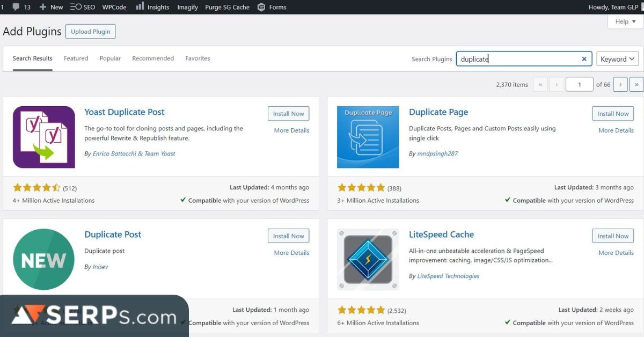Jump to the last results page arrow
Viewport: 644px width, 337px height.
636,84
